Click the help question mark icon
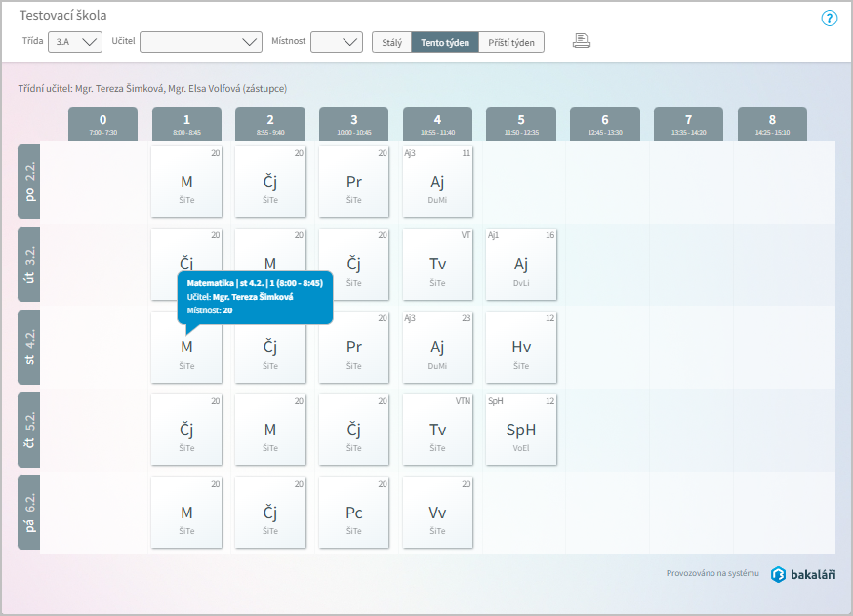This screenshot has height=616, width=853. pos(830,18)
